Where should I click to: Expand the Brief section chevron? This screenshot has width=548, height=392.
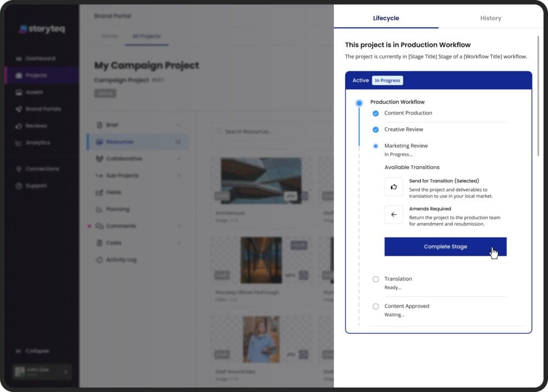(179, 125)
